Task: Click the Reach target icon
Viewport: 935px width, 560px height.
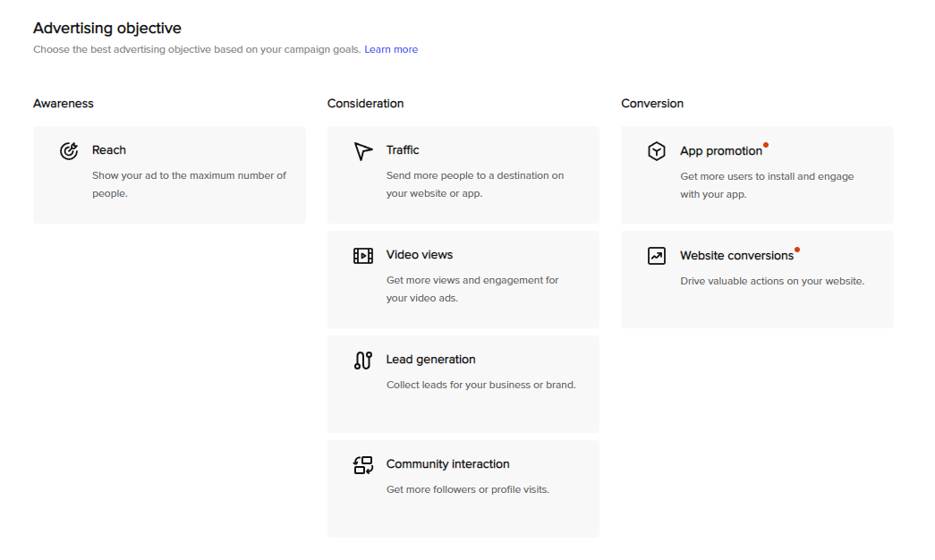Action: [69, 151]
